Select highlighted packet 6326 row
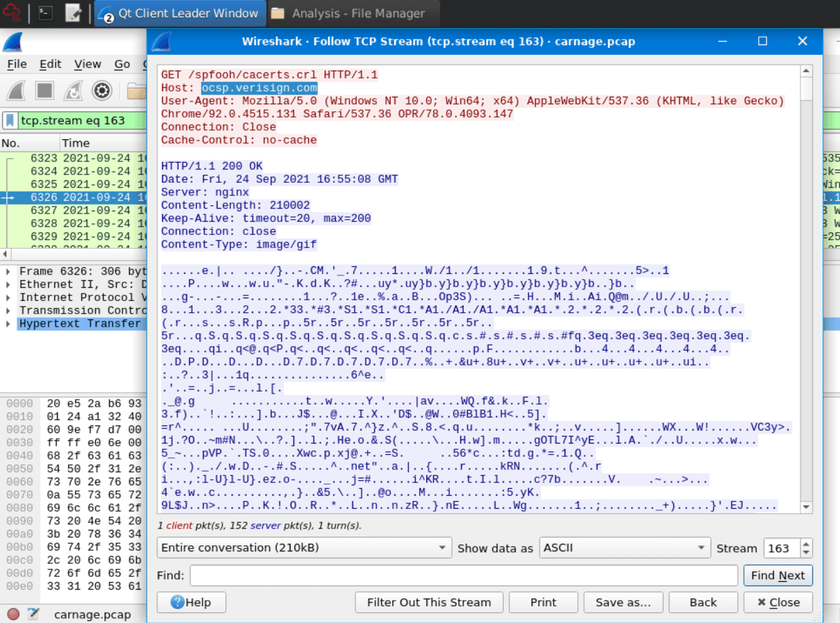This screenshot has width=840, height=623. point(73,198)
